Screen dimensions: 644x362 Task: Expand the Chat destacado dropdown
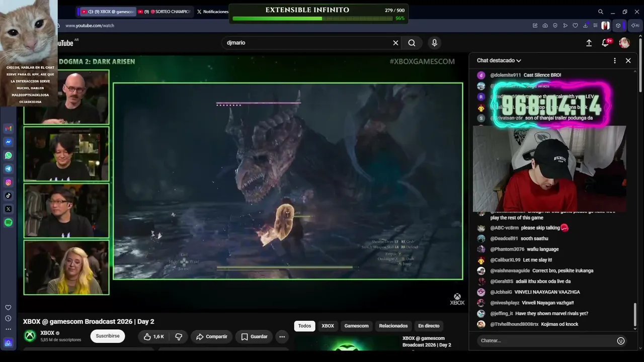[x=499, y=60]
